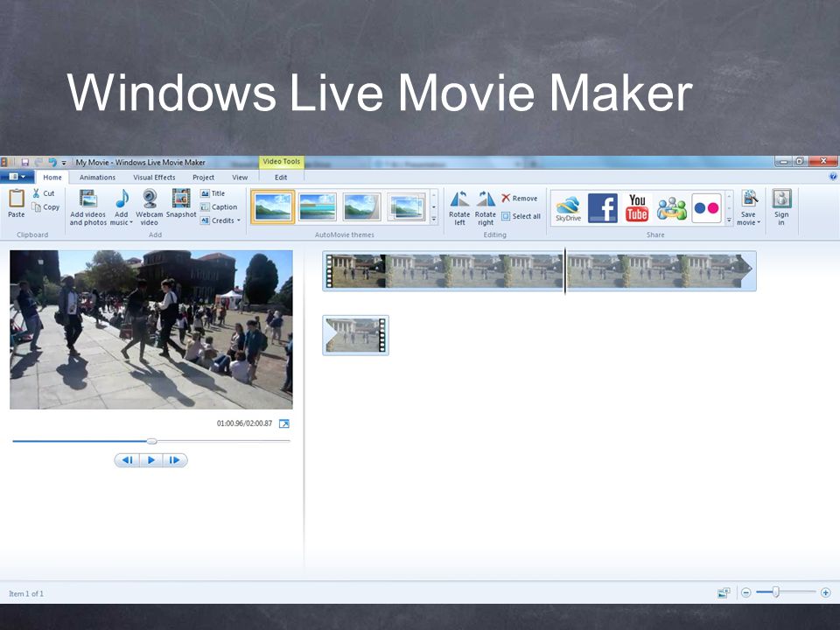This screenshot has height=630, width=840.
Task: Cut the selected clip
Action: pyautogui.click(x=44, y=193)
